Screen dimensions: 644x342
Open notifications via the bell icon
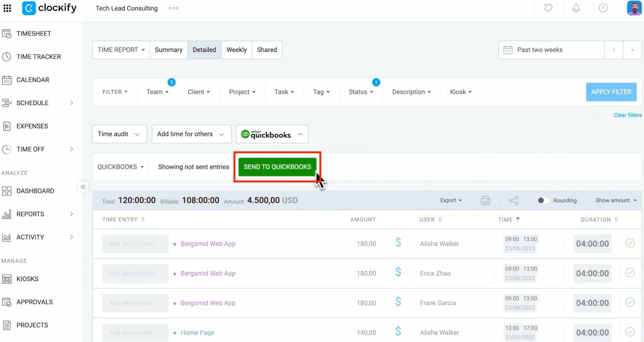(x=576, y=8)
